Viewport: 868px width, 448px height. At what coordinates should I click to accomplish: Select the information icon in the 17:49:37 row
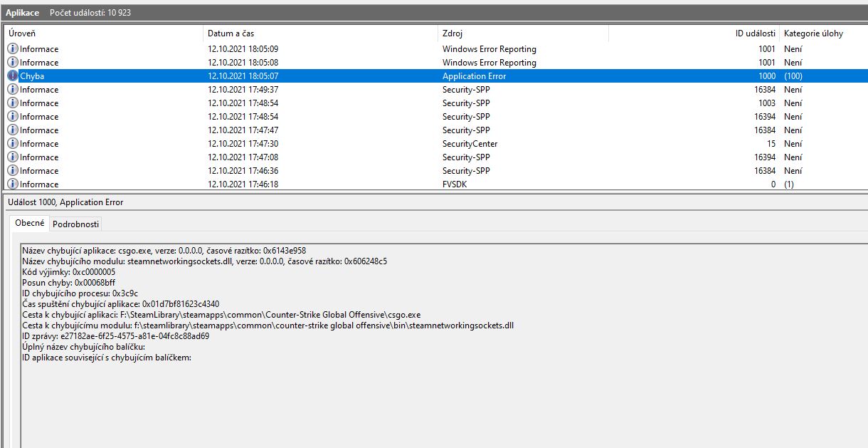pos(13,90)
